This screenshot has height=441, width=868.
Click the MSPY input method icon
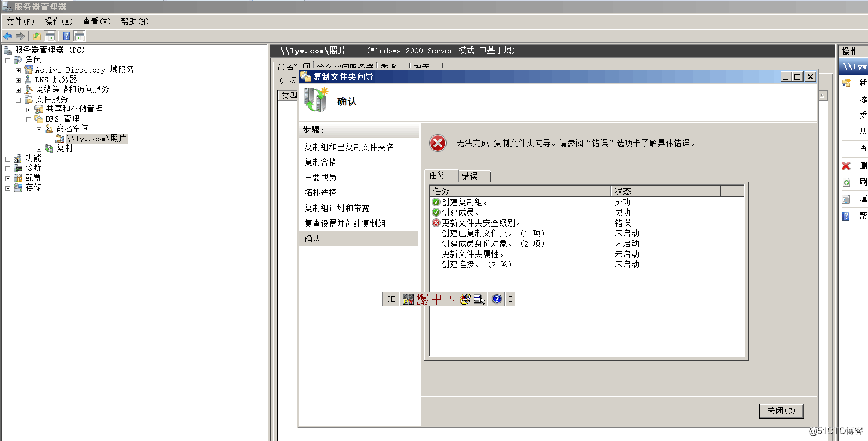pyautogui.click(x=408, y=299)
